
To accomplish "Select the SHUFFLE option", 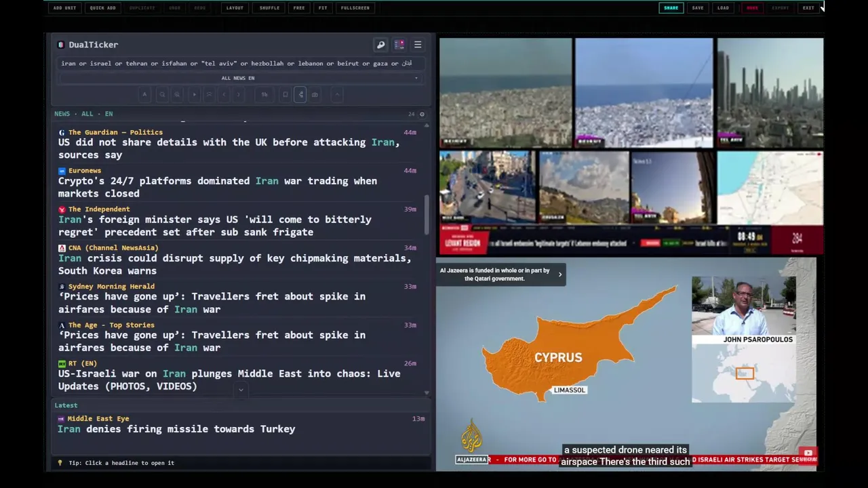I will pos(269,8).
